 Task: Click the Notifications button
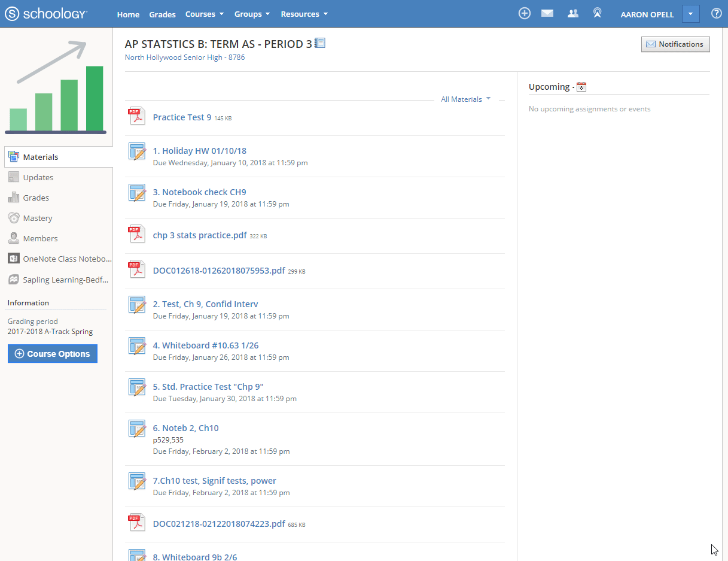tap(675, 44)
